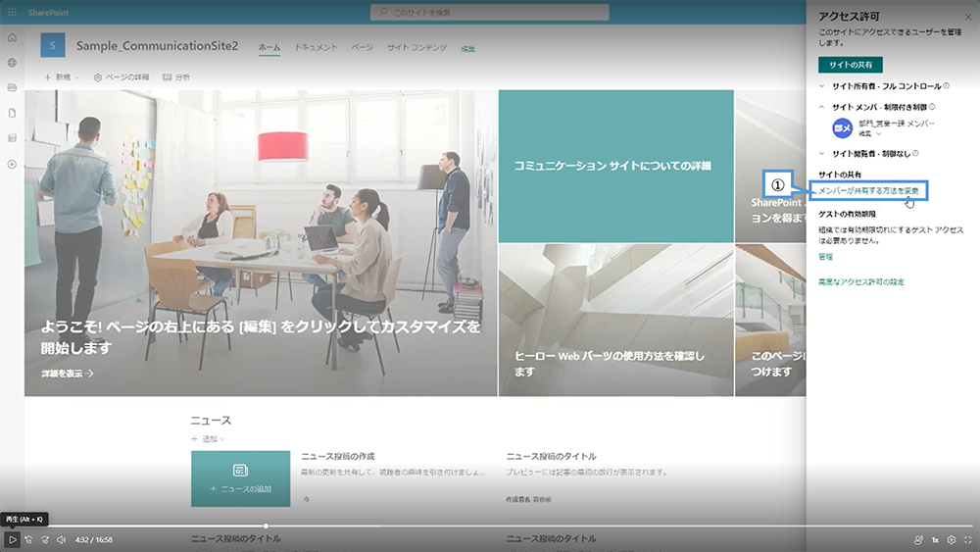Close the アクセス許可 panel
The height and width of the screenshot is (552, 980).
pyautogui.click(x=968, y=17)
